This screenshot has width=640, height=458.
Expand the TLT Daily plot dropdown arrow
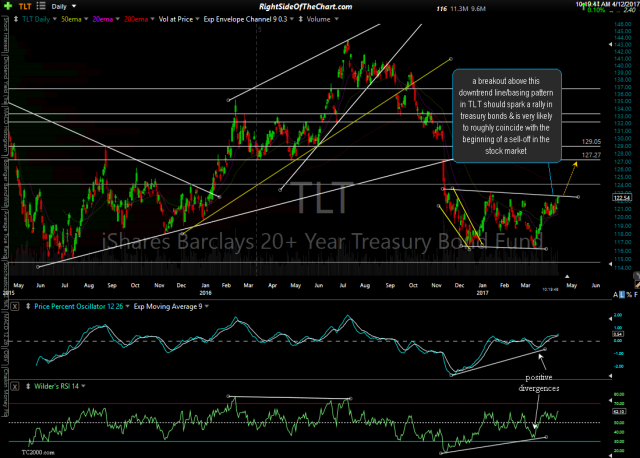point(55,19)
